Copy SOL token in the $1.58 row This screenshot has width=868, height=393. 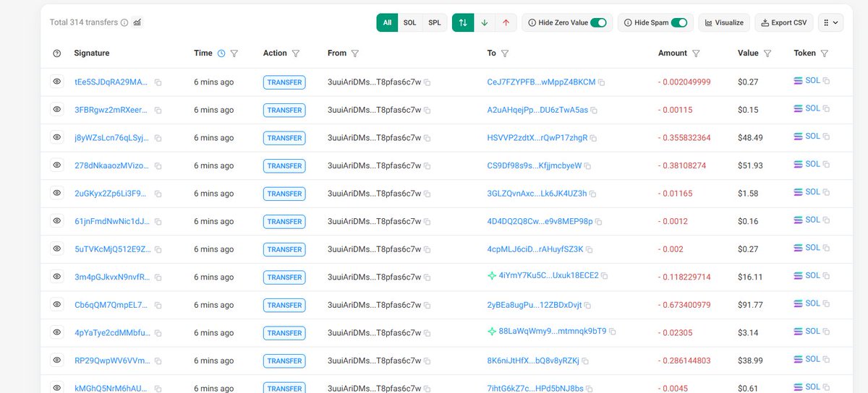[x=826, y=193]
